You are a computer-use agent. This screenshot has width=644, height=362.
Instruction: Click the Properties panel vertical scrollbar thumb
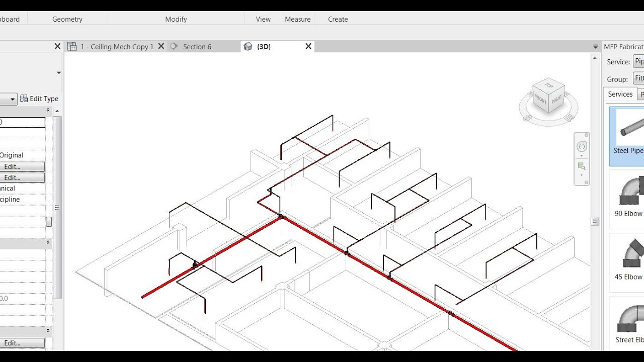(57, 207)
